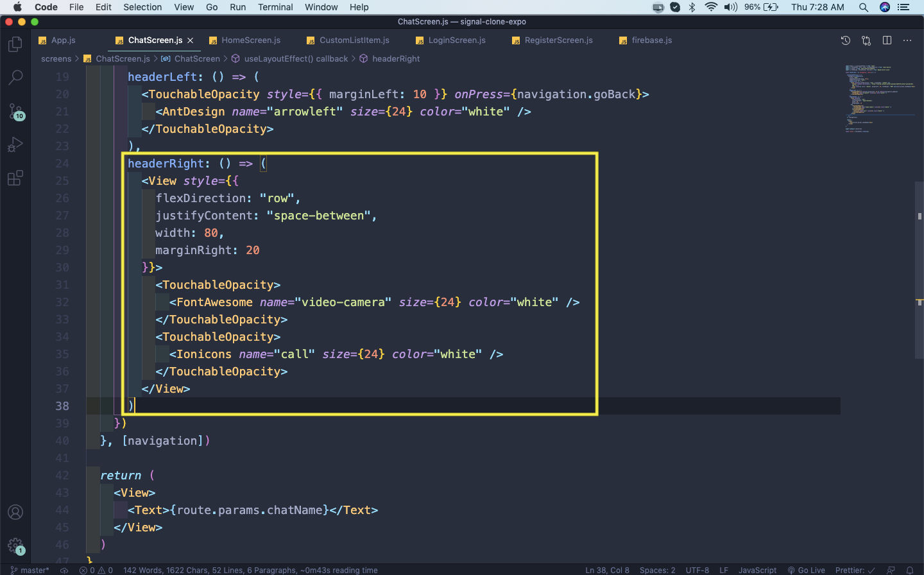Open the View menu
Viewport: 924px width, 575px height.
184,7
